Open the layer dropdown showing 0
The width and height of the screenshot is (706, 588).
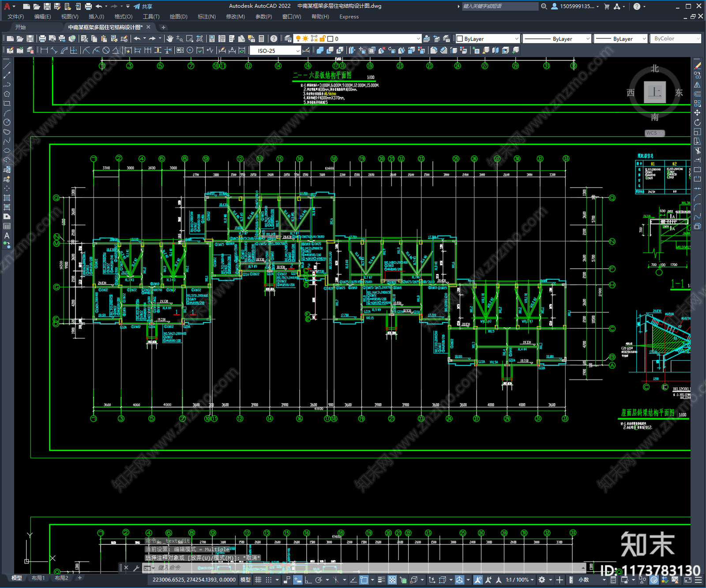(358, 39)
